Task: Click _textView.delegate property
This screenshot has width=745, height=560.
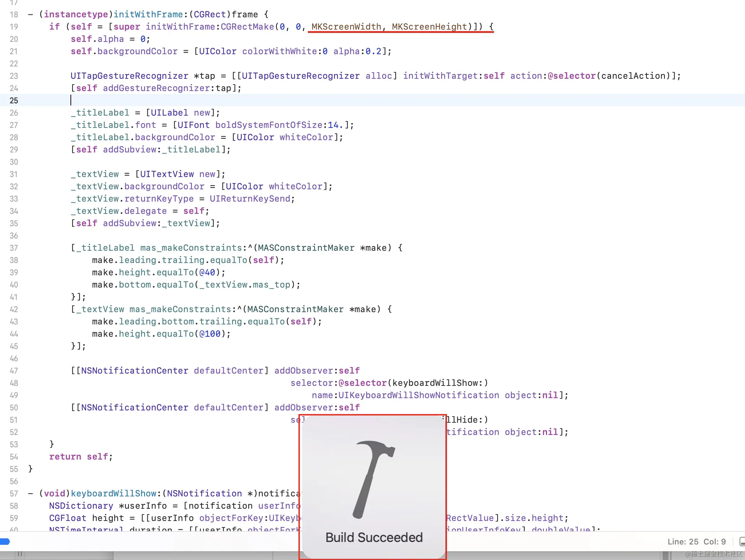Action: [x=119, y=211]
